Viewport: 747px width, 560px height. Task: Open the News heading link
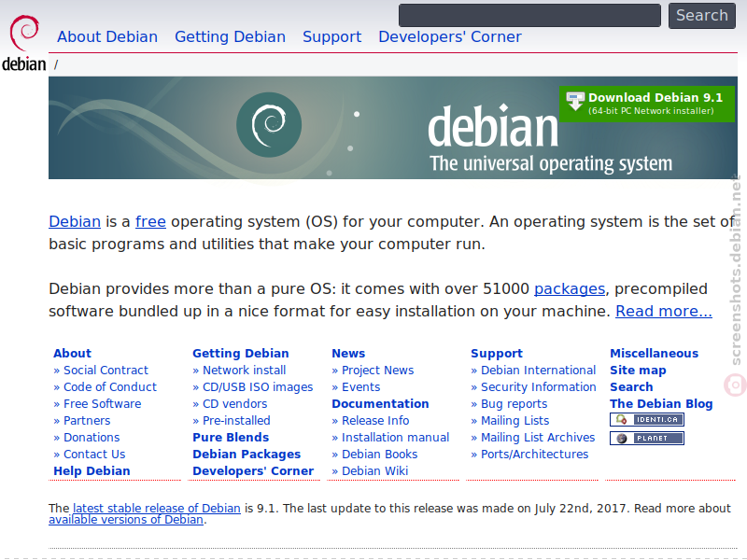click(348, 354)
